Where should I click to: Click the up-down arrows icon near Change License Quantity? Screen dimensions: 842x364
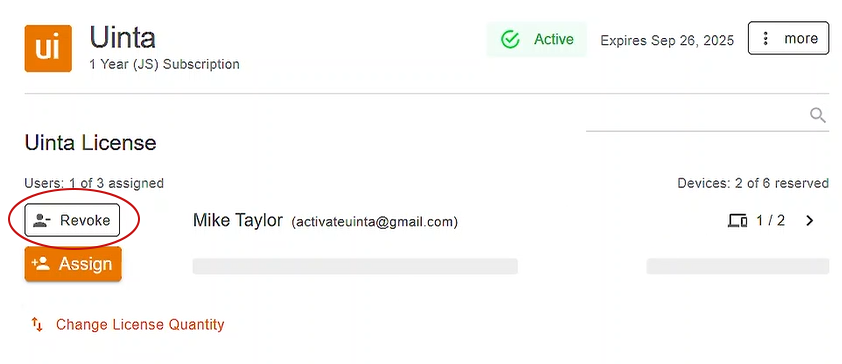[37, 324]
